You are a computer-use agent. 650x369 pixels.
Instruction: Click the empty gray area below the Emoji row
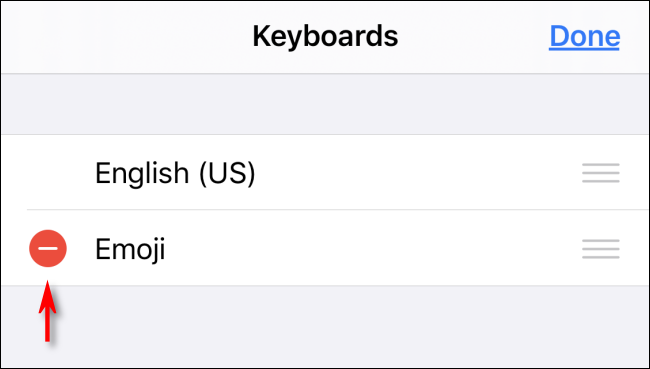325,326
